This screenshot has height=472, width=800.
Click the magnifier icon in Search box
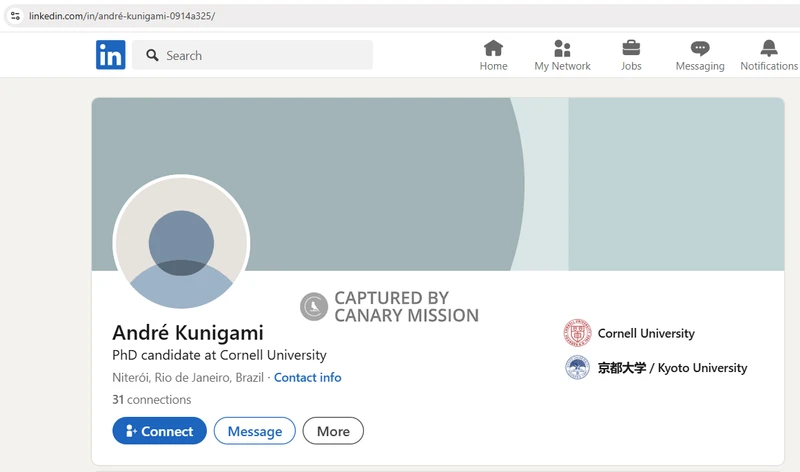(152, 55)
